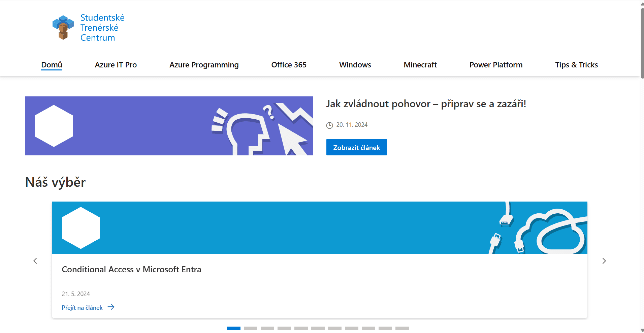The height and width of the screenshot is (333, 644).
Task: Open Conditional Access v Microsoft Entra title
Action: coord(131,270)
